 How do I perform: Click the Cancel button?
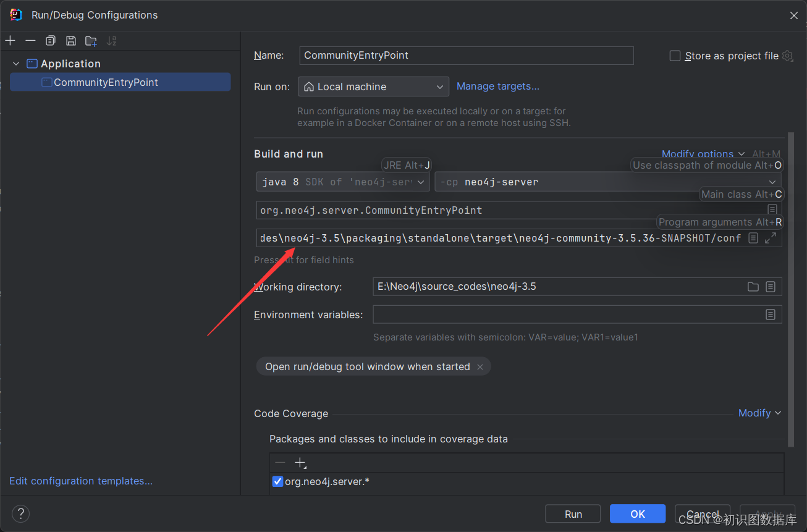point(703,514)
